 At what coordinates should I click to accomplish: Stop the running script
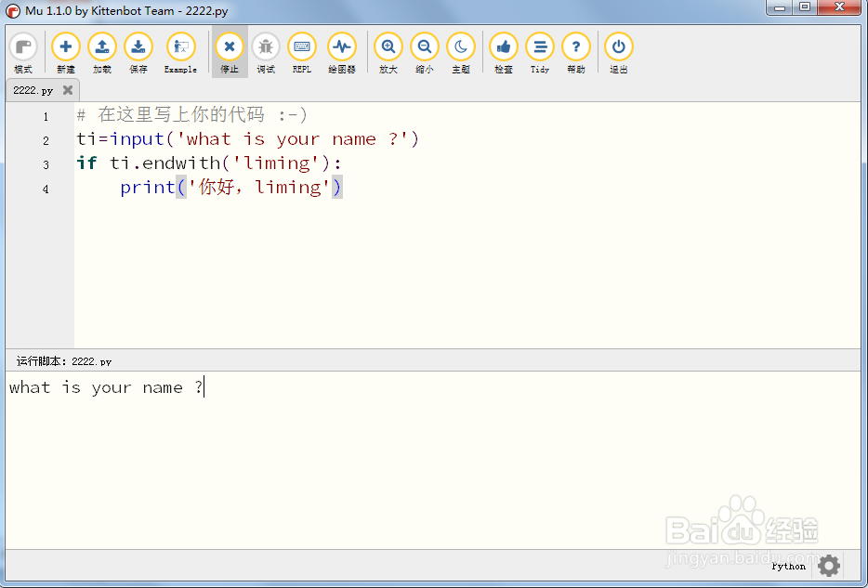click(230, 46)
